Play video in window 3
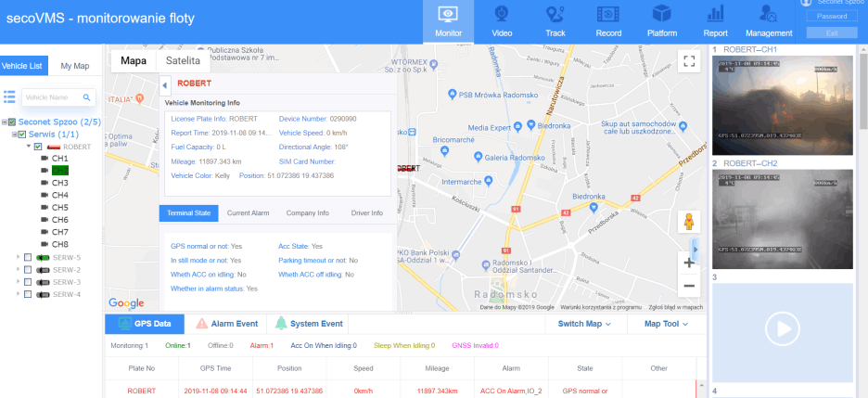This screenshot has width=868, height=398. pos(782,329)
